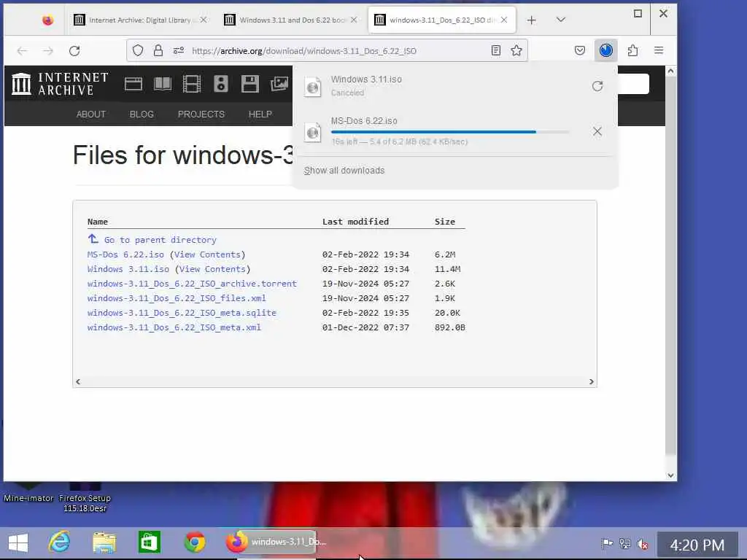Image resolution: width=747 pixels, height=560 pixels.
Task: Open the Software floppy disk icon
Action: point(249,84)
